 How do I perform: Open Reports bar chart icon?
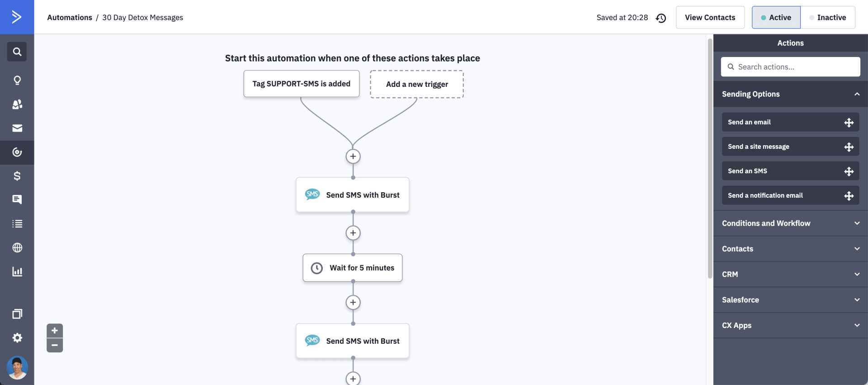(x=17, y=271)
